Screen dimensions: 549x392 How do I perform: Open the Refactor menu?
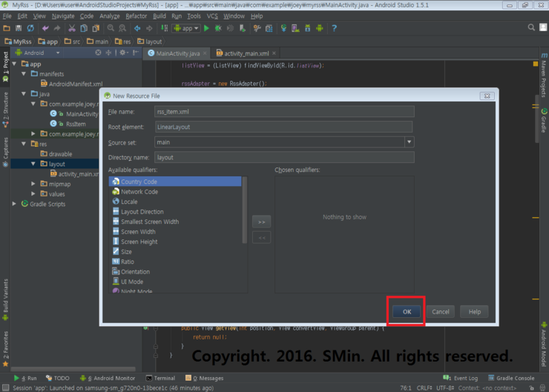(x=137, y=16)
